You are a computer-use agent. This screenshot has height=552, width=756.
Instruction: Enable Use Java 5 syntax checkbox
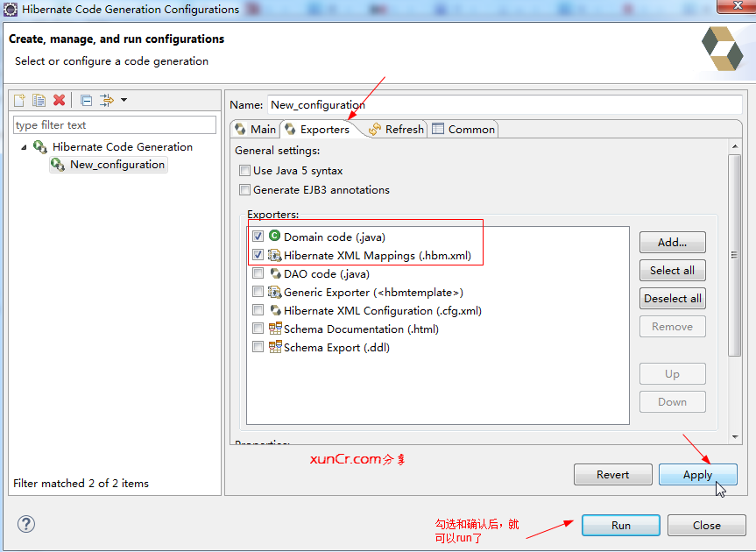click(245, 171)
